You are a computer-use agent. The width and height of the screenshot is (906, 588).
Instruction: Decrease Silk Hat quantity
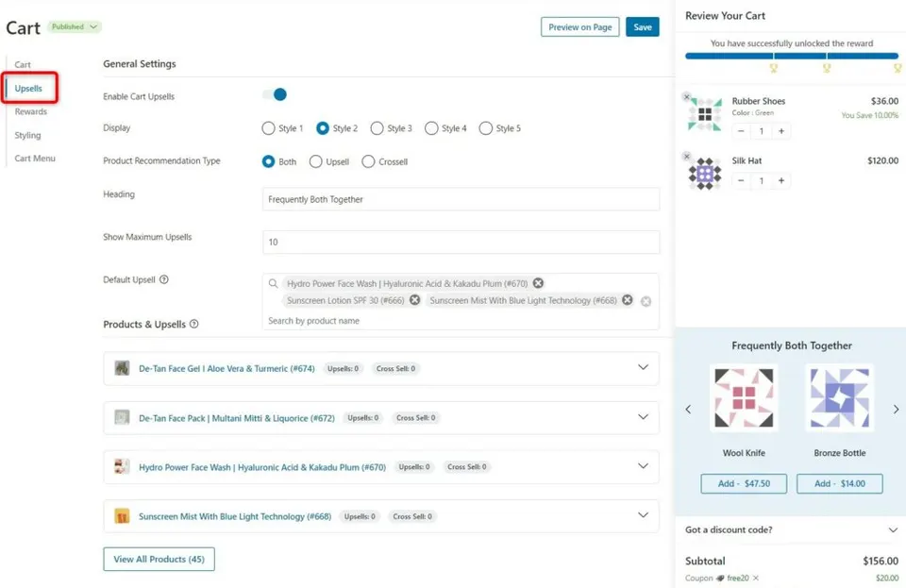pyautogui.click(x=741, y=181)
